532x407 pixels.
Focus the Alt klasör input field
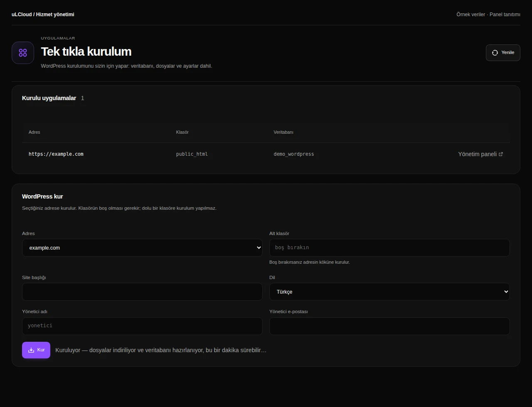pyautogui.click(x=389, y=248)
